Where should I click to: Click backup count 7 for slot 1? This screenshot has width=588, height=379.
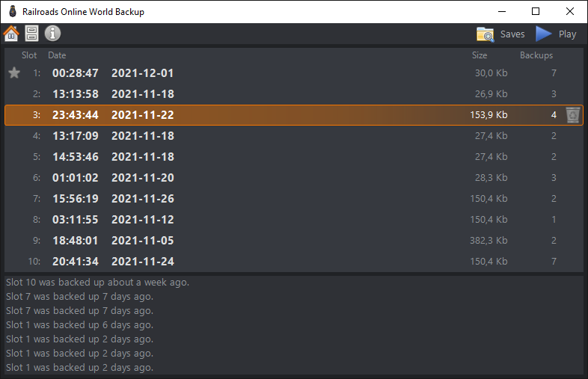coord(554,73)
